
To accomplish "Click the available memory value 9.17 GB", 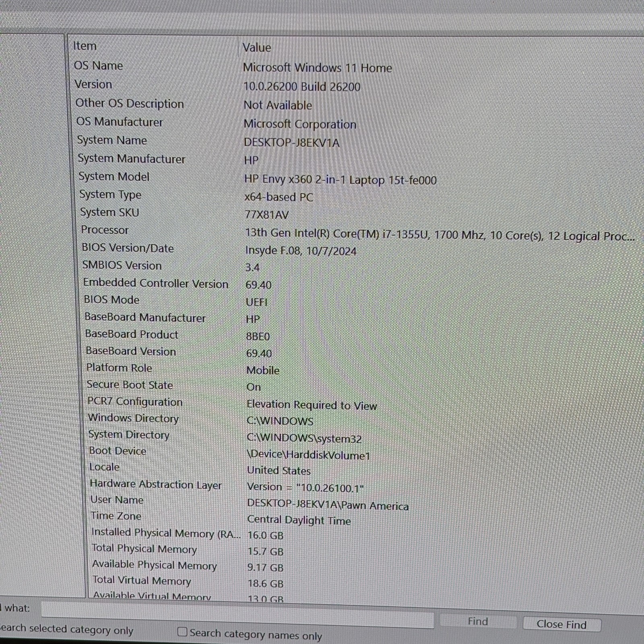I will [266, 568].
